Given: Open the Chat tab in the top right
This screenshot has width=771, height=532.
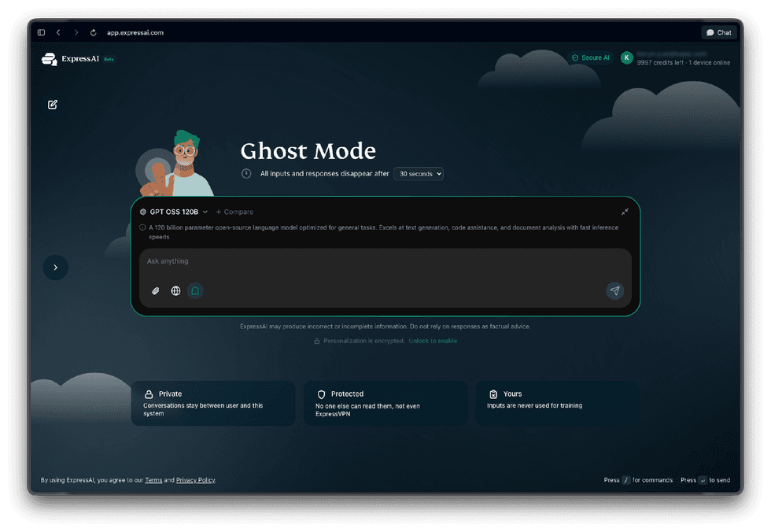Looking at the screenshot, I should pos(718,32).
